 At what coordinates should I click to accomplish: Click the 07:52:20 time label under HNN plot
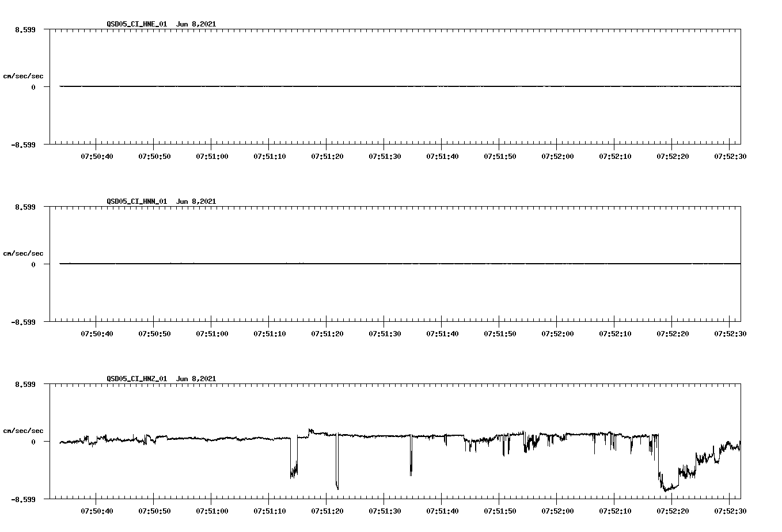(x=673, y=333)
